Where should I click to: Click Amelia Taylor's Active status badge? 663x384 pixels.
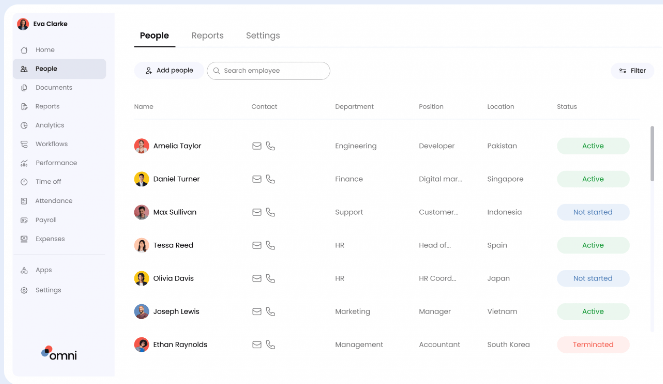[x=593, y=146]
